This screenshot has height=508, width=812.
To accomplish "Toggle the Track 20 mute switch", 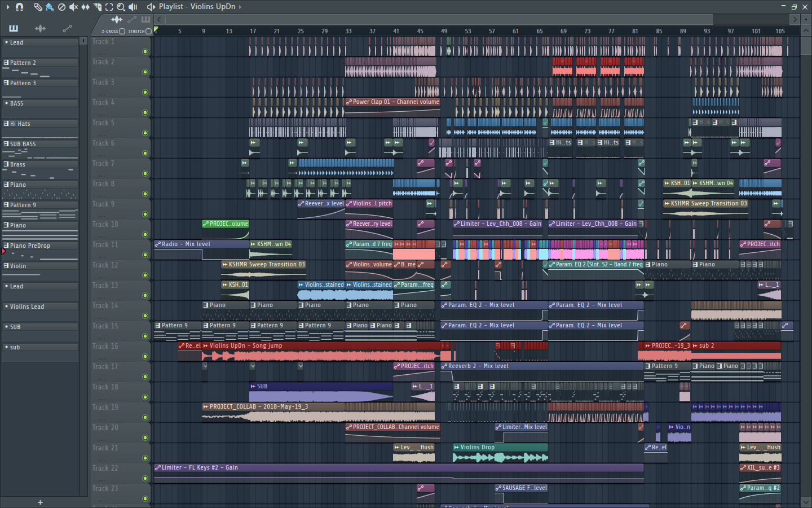I will (145, 438).
